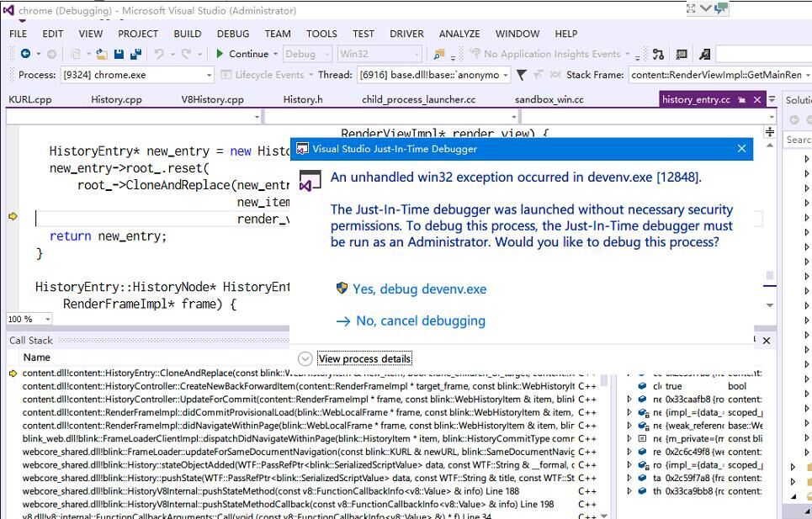Click the Navigate Backward arrow icon
This screenshot has width=812, height=519.
(x=25, y=53)
